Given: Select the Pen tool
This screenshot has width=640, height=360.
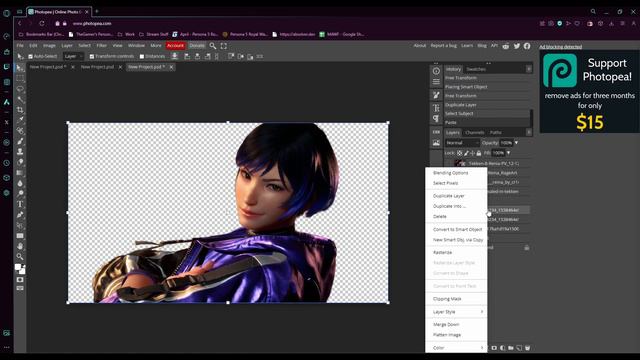Looking at the screenshot, I should 20,215.
